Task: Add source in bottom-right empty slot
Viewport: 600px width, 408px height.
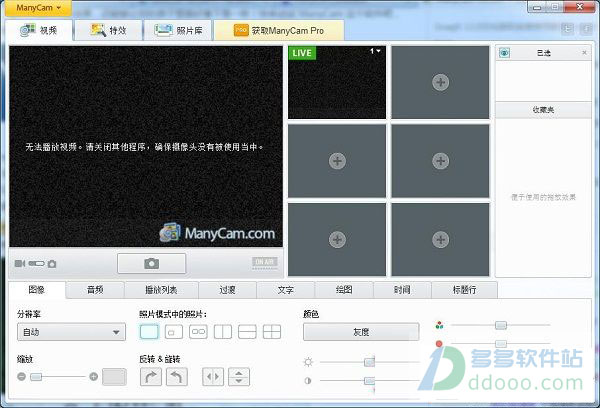Action: coord(440,240)
